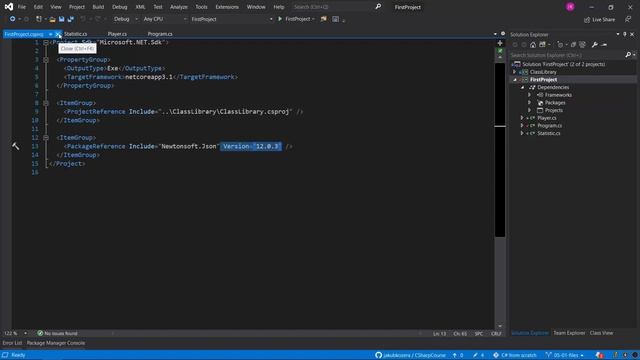Viewport: 640px width, 360px height.
Task: Expand the Packages node
Action: pyautogui.click(x=530, y=103)
